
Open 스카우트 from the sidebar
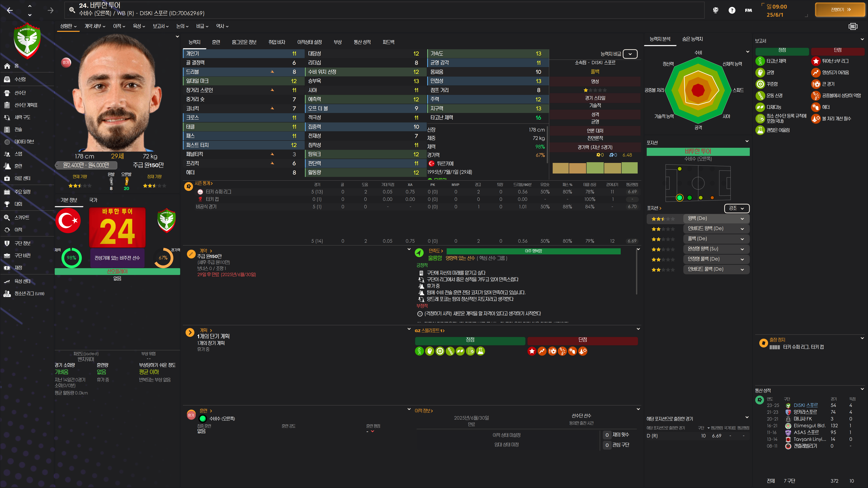pyautogui.click(x=21, y=218)
